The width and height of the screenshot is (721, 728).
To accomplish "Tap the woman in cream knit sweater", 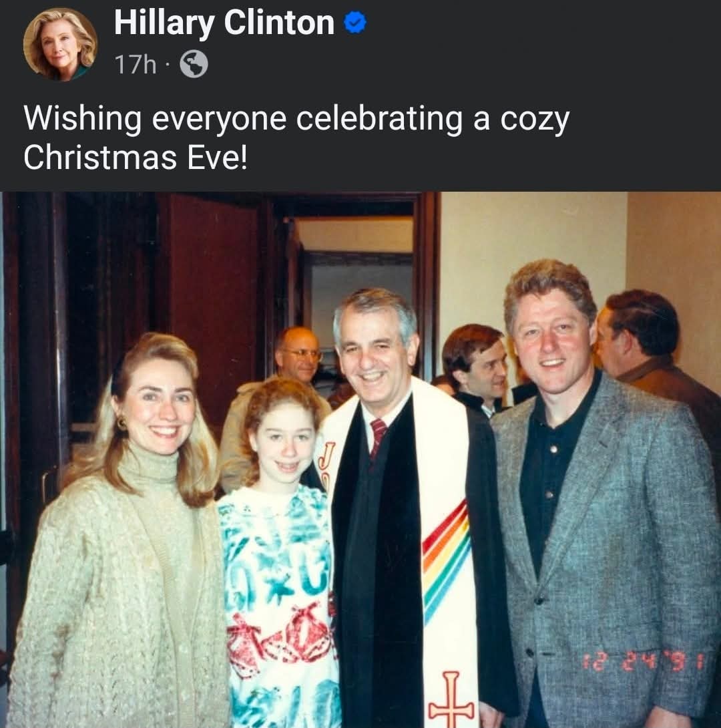I will pyautogui.click(x=123, y=534).
